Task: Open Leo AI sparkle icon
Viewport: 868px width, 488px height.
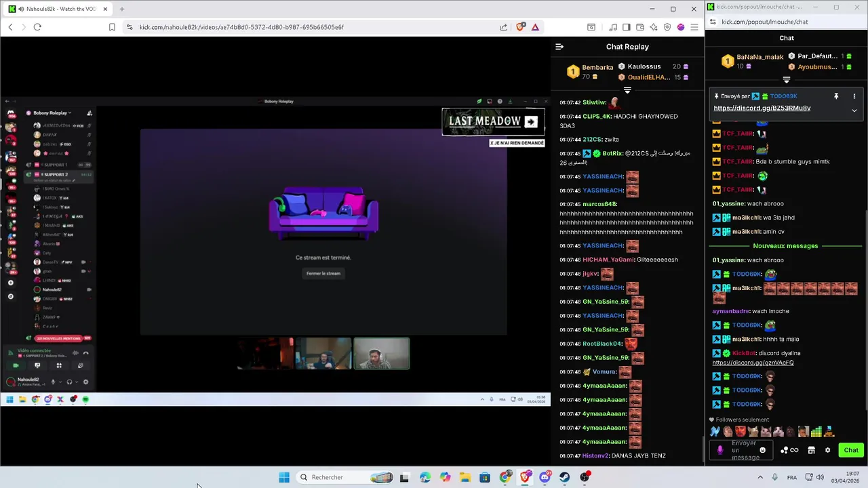Action: 654,27
